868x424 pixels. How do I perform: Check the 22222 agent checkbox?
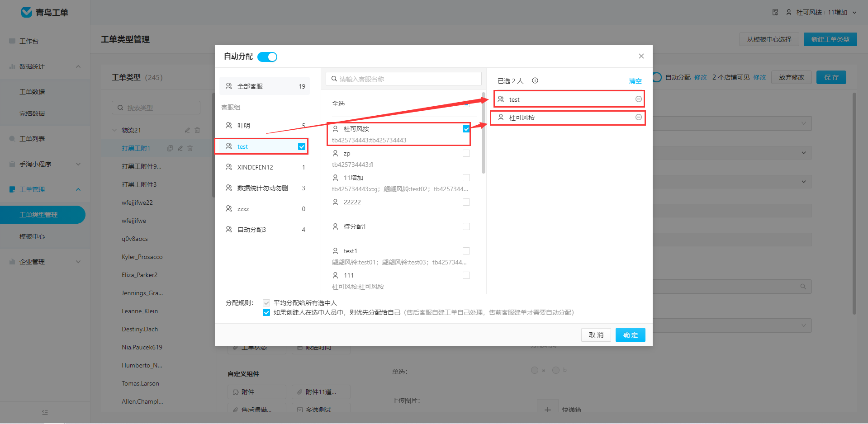click(466, 202)
